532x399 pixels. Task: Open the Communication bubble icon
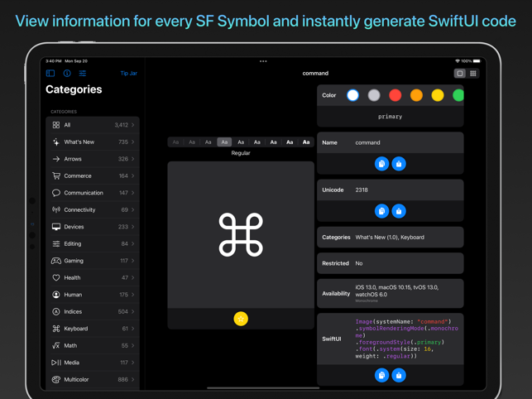56,193
